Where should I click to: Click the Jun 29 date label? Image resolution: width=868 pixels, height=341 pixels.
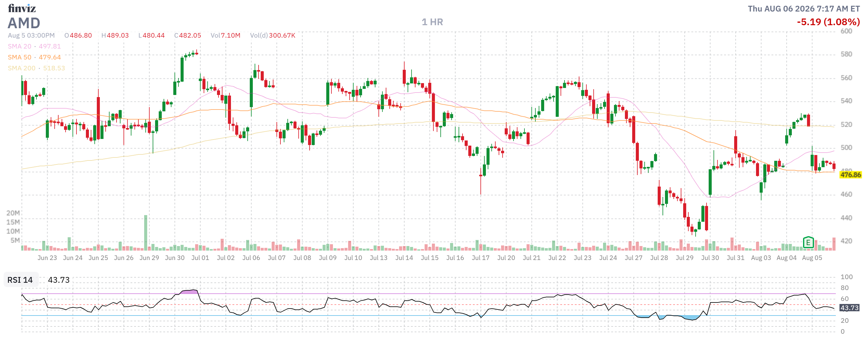[x=149, y=258]
